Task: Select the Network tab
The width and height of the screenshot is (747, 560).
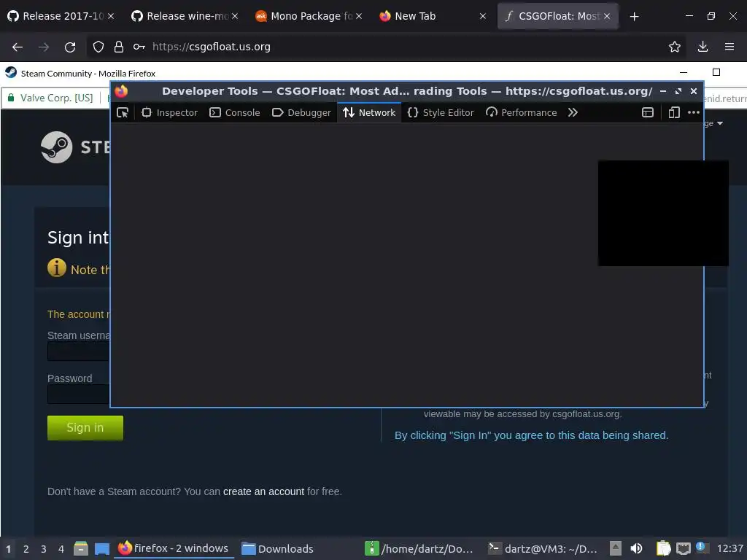Action: coord(369,113)
